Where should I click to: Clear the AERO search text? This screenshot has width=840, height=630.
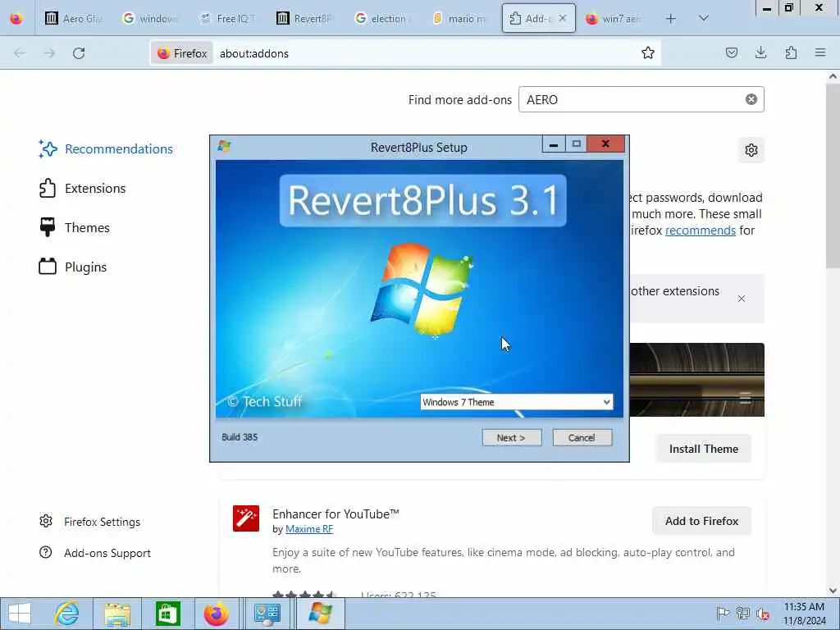point(751,99)
